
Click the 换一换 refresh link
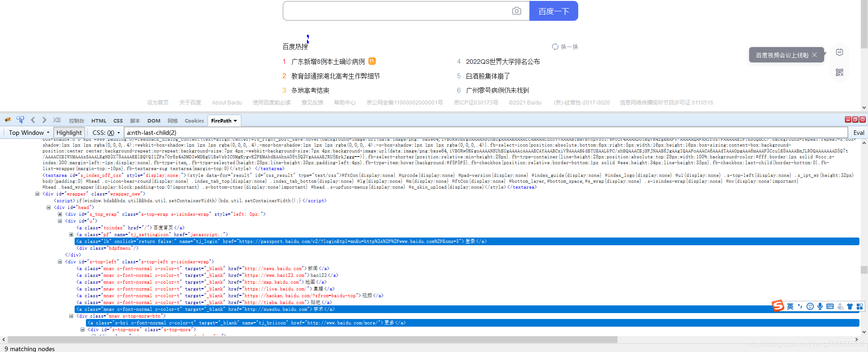569,47
